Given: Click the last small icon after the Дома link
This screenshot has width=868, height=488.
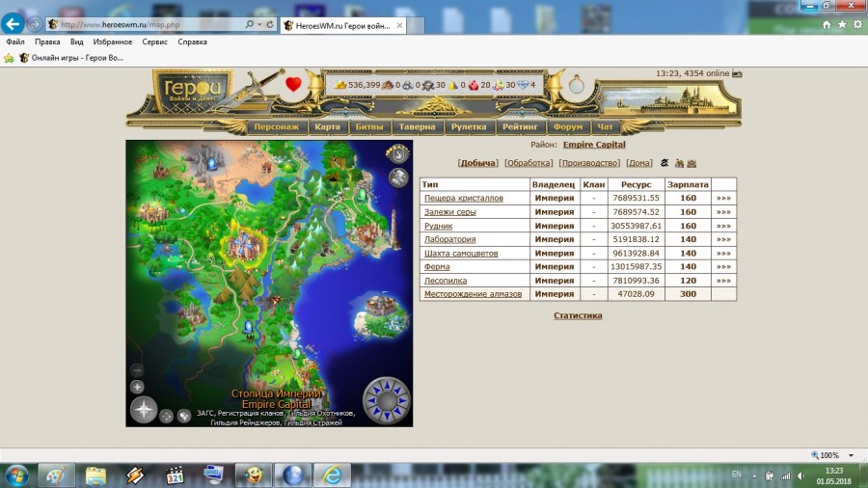Looking at the screenshot, I should pyautogui.click(x=692, y=163).
